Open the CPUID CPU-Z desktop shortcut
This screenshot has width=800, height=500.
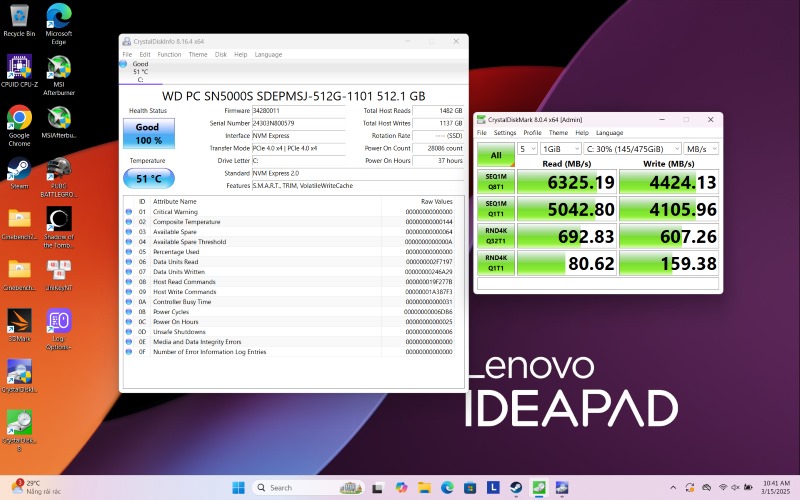pyautogui.click(x=19, y=71)
